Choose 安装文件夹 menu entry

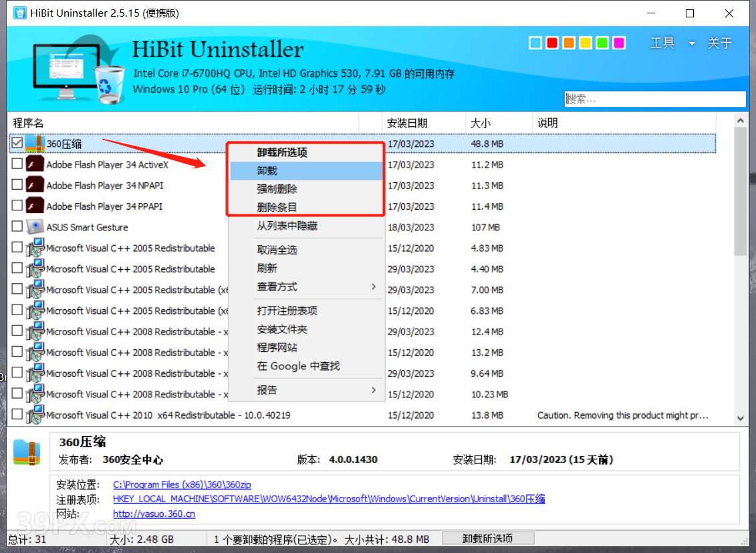306,329
